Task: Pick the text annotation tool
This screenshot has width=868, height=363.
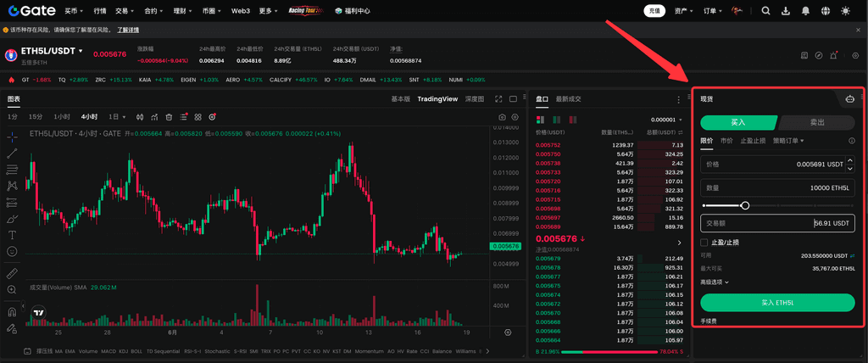Action: [x=12, y=235]
